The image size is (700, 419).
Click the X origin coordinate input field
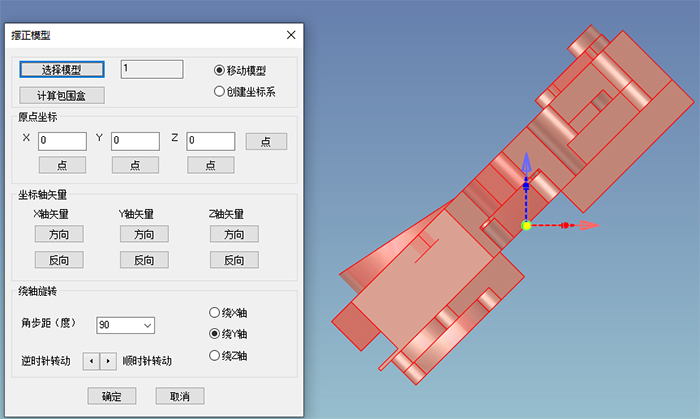click(x=62, y=141)
